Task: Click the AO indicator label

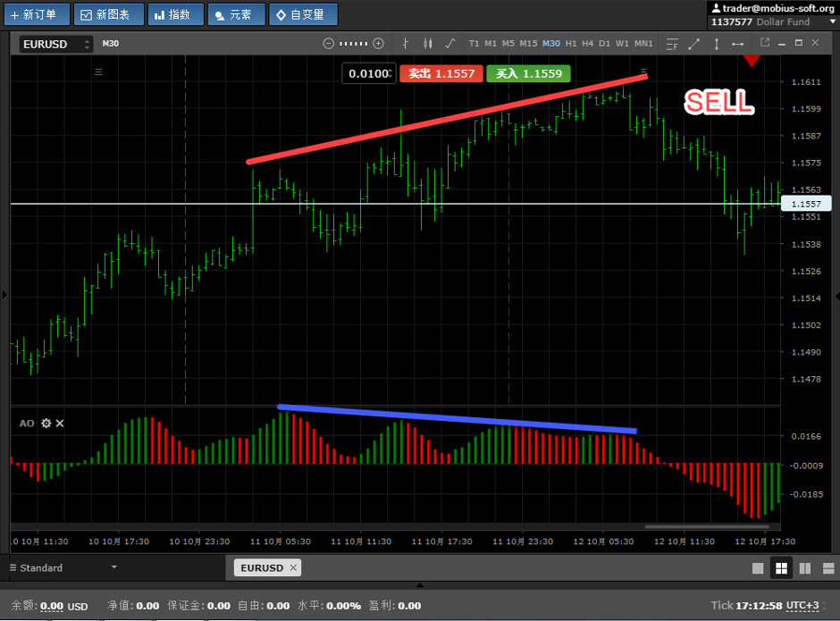Action: pos(27,424)
